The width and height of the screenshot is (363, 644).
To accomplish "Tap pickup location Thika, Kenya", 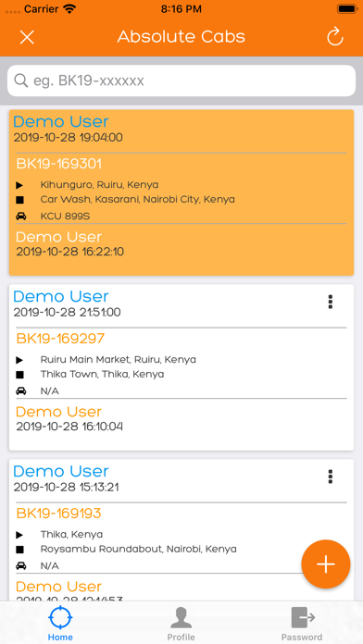I will tap(71, 534).
